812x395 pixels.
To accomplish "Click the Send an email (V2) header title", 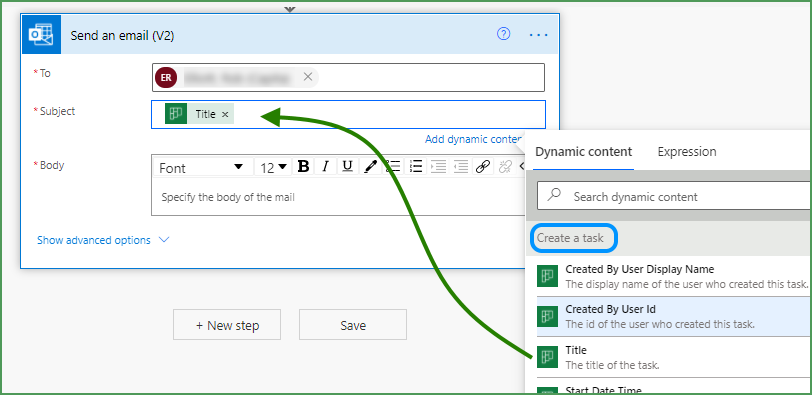I will point(122,35).
